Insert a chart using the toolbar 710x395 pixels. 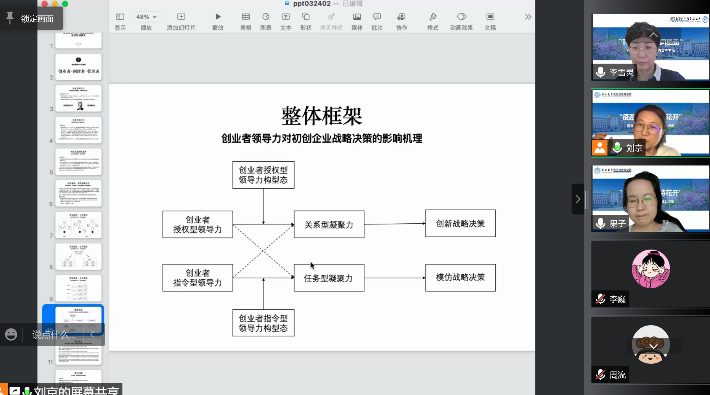click(266, 20)
